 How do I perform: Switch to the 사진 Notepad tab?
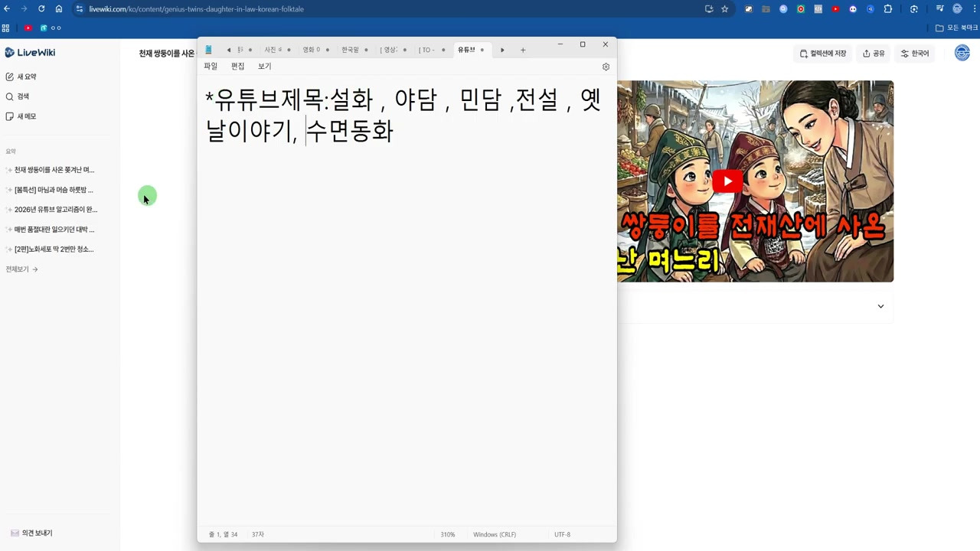pos(277,50)
